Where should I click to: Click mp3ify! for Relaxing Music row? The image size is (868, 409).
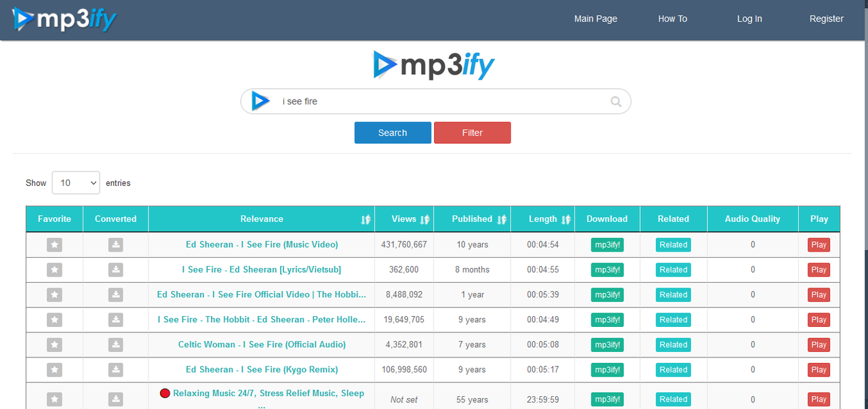pos(607,400)
